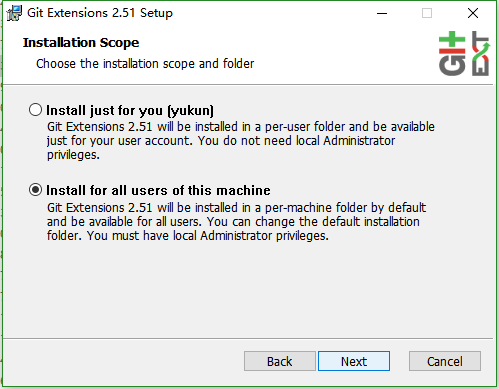
Task: Select "Install just for you (yukun)" radio button
Action: tap(35, 110)
